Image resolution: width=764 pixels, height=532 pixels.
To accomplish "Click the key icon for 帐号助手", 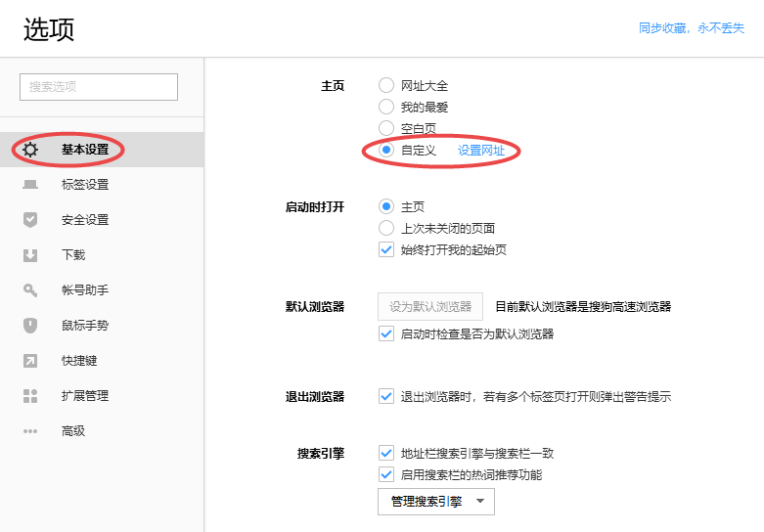I will pyautogui.click(x=30, y=290).
